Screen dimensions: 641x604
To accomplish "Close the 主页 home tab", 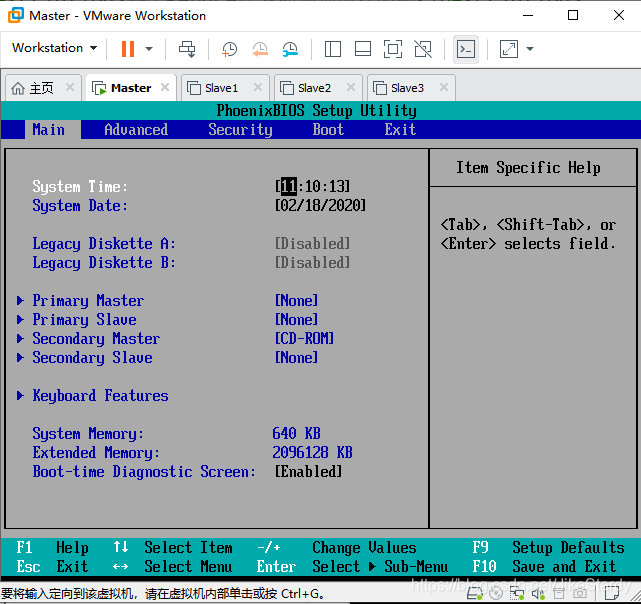I will pyautogui.click(x=70, y=87).
